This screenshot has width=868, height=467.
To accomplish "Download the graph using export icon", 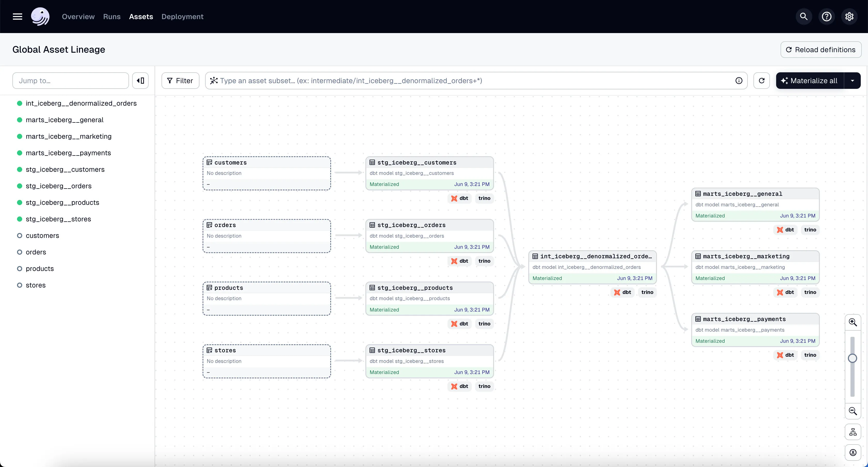I will pyautogui.click(x=853, y=453).
